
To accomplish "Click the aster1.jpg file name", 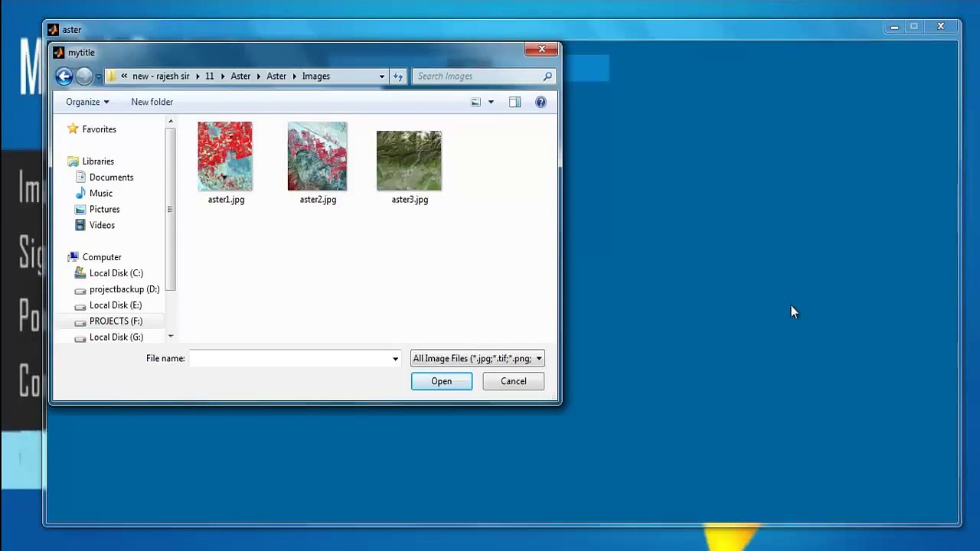I will point(226,200).
